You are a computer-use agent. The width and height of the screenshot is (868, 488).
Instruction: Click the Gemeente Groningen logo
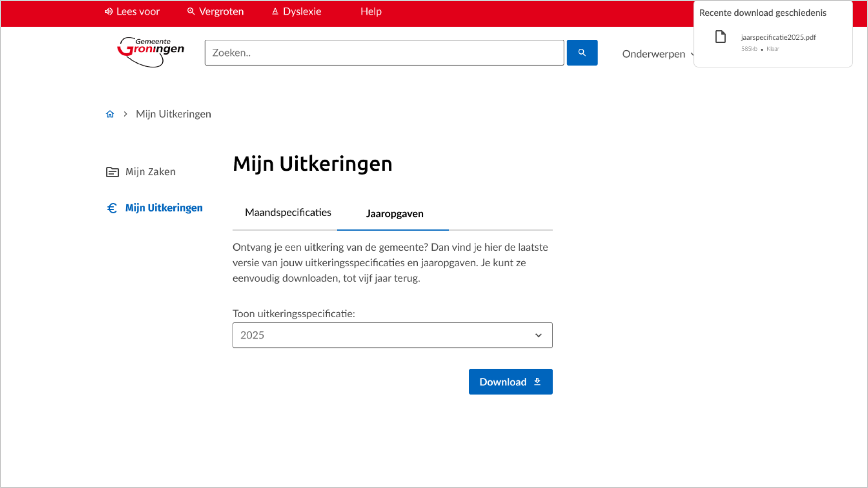[x=151, y=52]
